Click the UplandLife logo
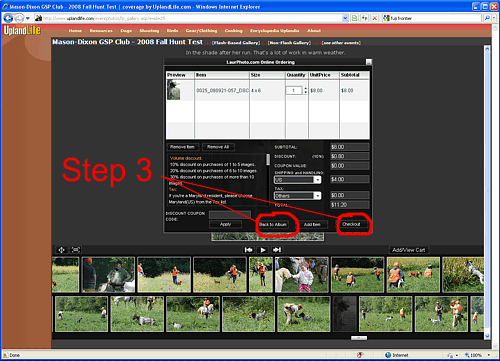 [x=22, y=30]
